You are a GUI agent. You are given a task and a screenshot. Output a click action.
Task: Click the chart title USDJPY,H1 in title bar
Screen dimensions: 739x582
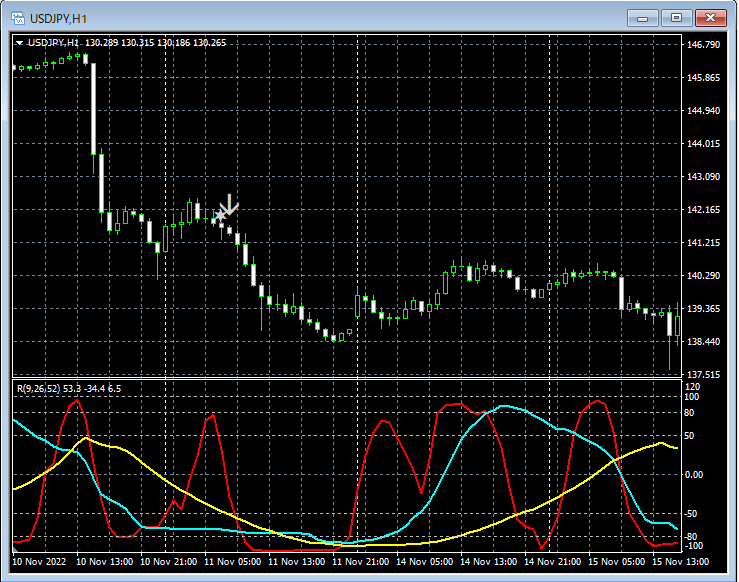point(58,19)
